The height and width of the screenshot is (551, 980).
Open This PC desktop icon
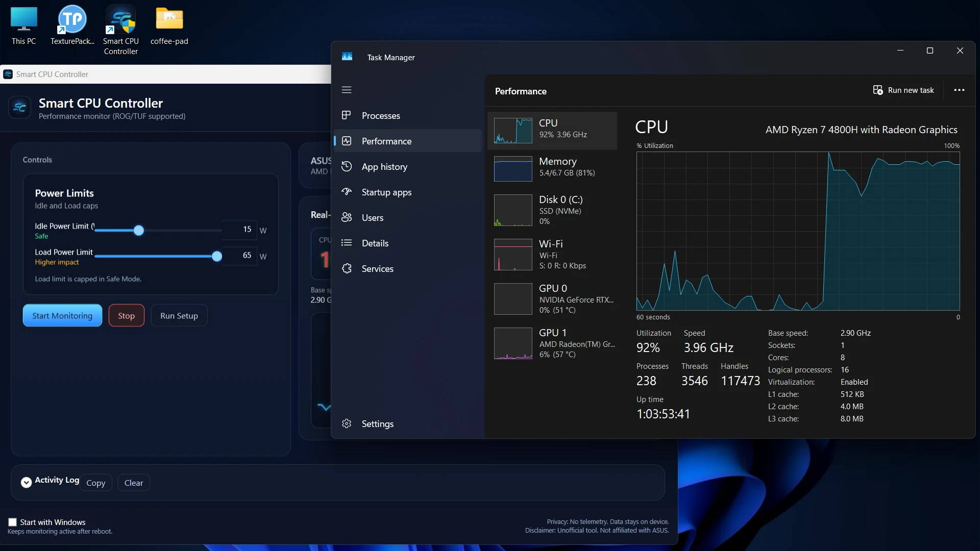[24, 26]
